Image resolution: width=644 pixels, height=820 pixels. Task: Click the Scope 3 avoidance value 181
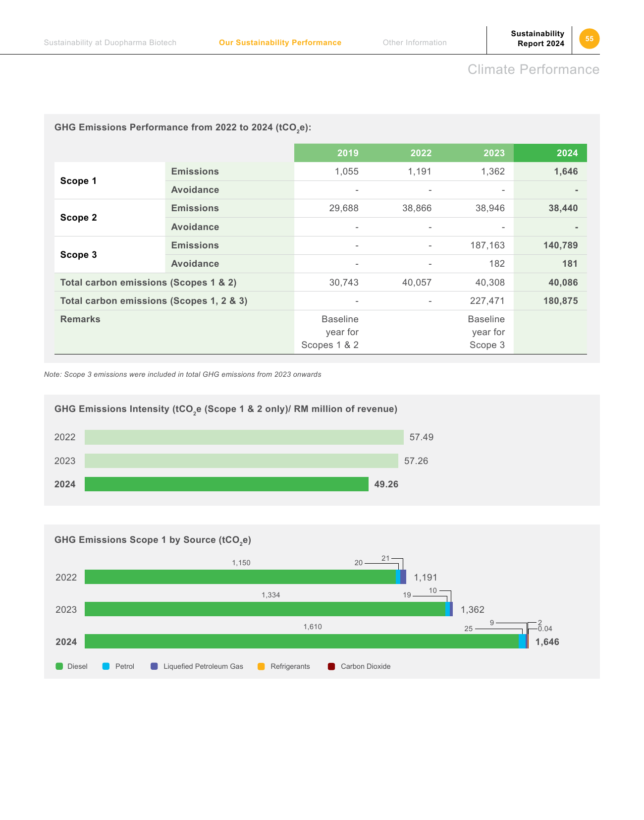(x=570, y=264)
